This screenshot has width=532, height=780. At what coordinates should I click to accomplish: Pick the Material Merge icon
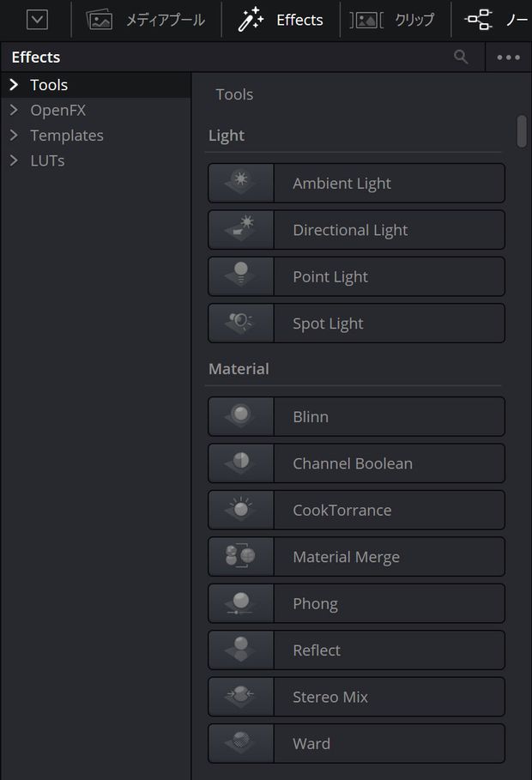[241, 557]
